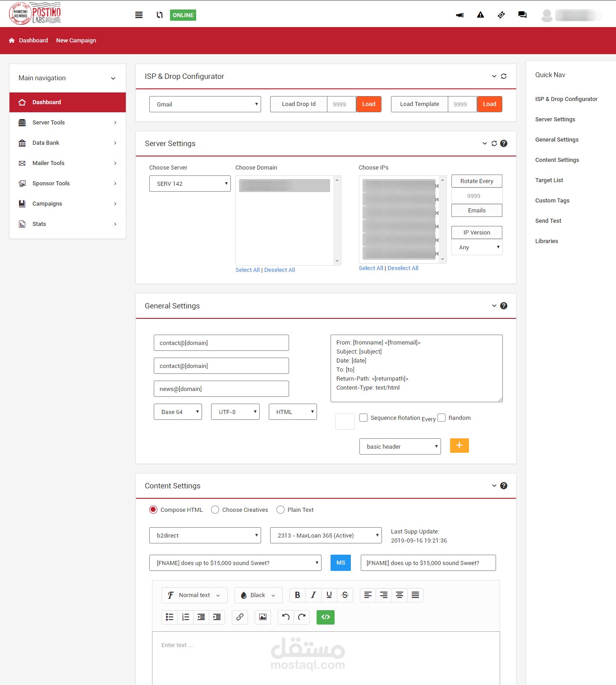
Task: Collapse the Main navigation chevron
Action: 113,78
